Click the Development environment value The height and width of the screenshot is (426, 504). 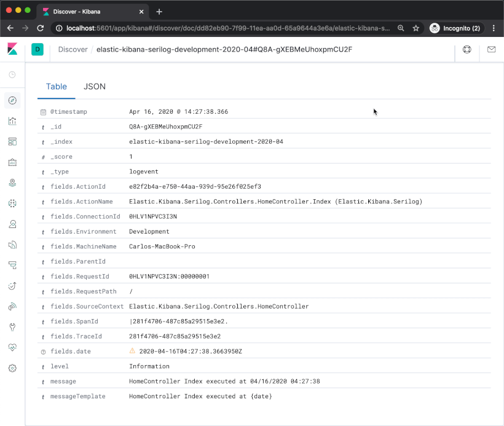[x=149, y=232]
